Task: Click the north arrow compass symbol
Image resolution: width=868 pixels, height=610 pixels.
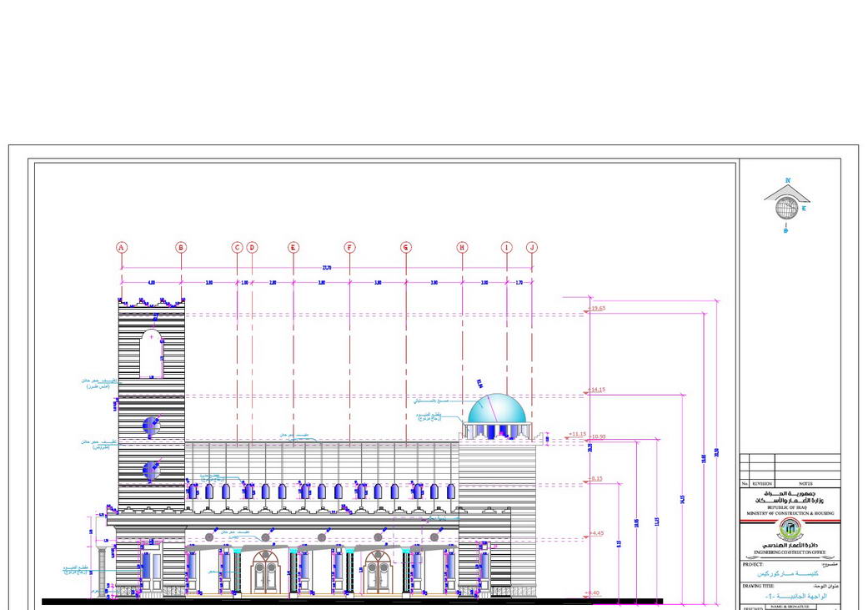Action: pos(786,205)
